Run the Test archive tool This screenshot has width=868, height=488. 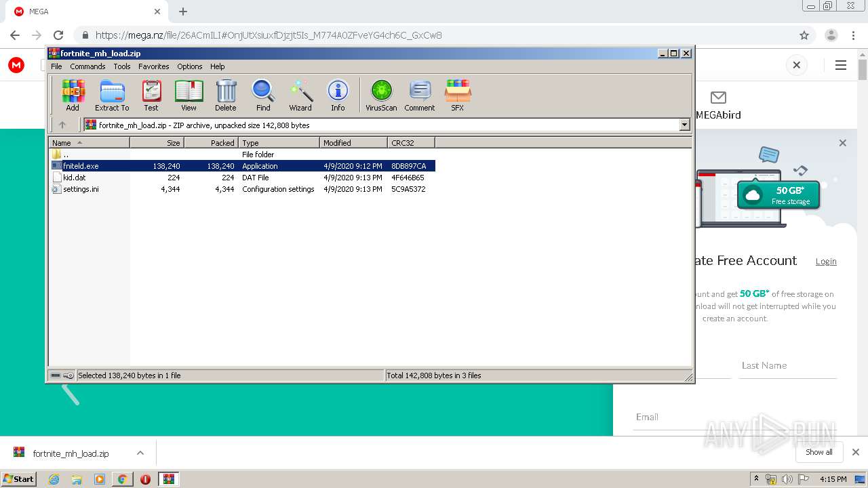151,95
